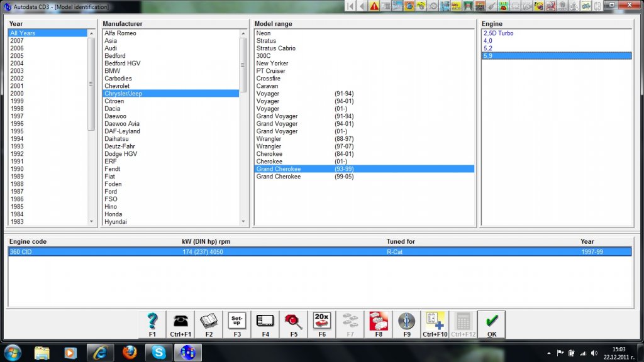Click the Ctrl+F10 add document icon
This screenshot has height=362, width=644.
click(435, 324)
